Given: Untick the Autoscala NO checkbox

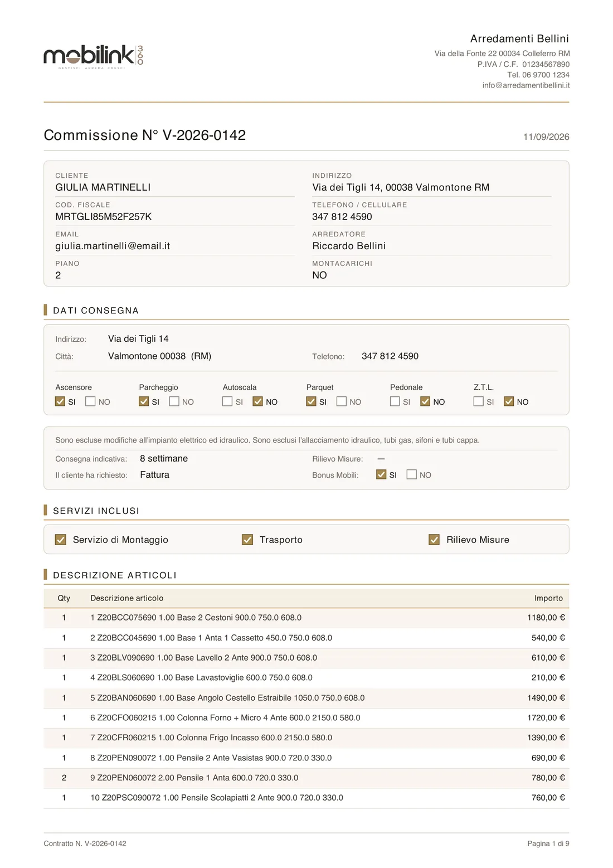Looking at the screenshot, I should [257, 401].
